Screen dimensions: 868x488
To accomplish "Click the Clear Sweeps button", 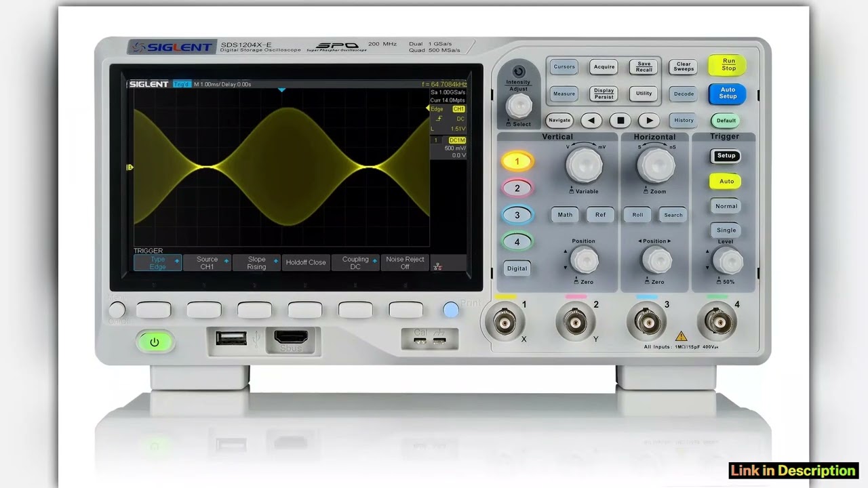I will pyautogui.click(x=684, y=66).
